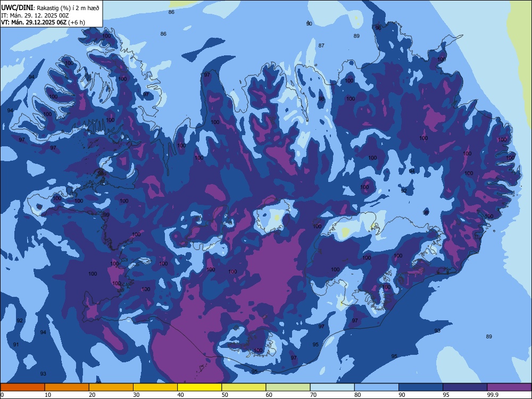Click the legend tick label '10'

coord(48,395)
